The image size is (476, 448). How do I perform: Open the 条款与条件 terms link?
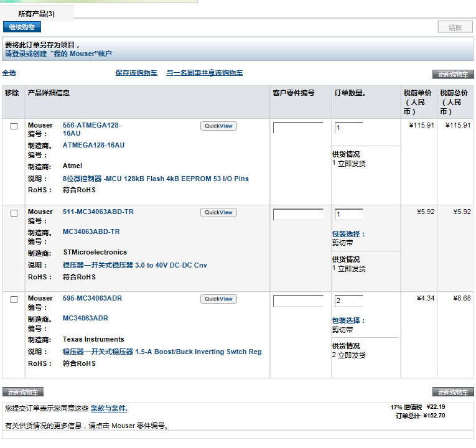pyautogui.click(x=109, y=409)
